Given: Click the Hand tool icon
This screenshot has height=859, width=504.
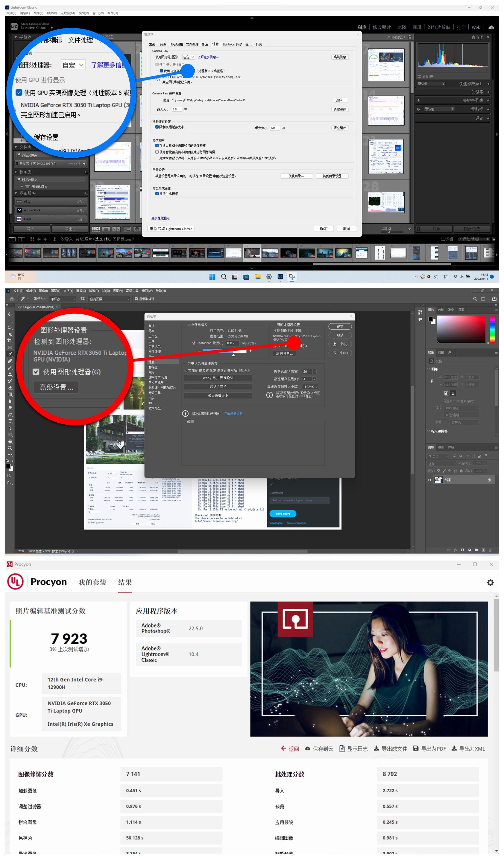Looking at the screenshot, I should 10,441.
